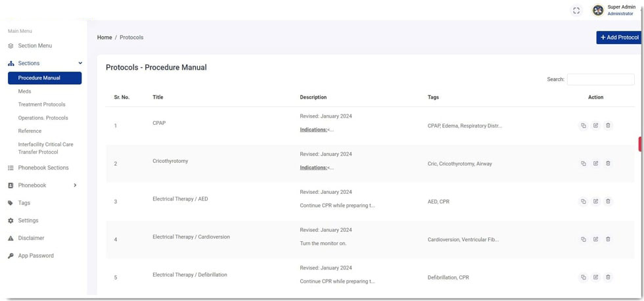Edit the Cricothyrotomy protocol
Image resolution: width=644 pixels, height=301 pixels.
point(595,164)
